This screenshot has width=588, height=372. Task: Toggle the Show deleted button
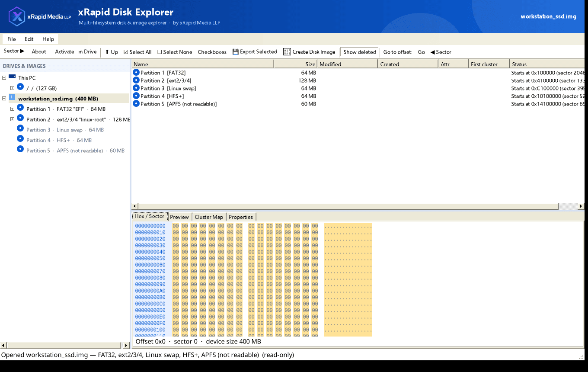tap(360, 52)
